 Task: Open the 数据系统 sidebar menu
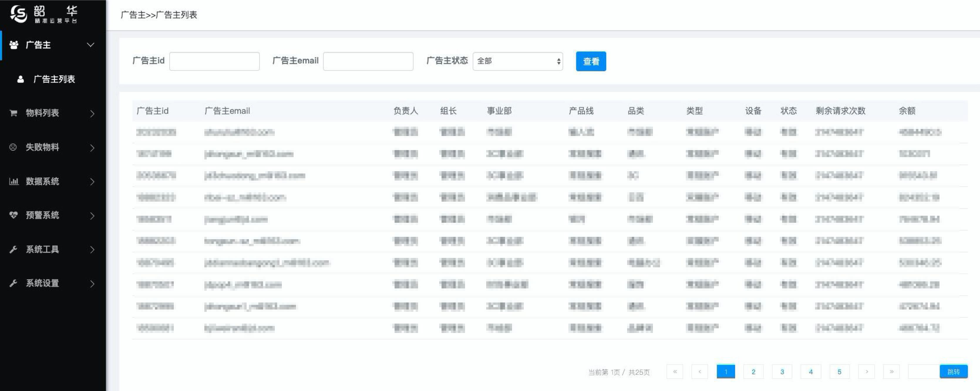[x=42, y=181]
